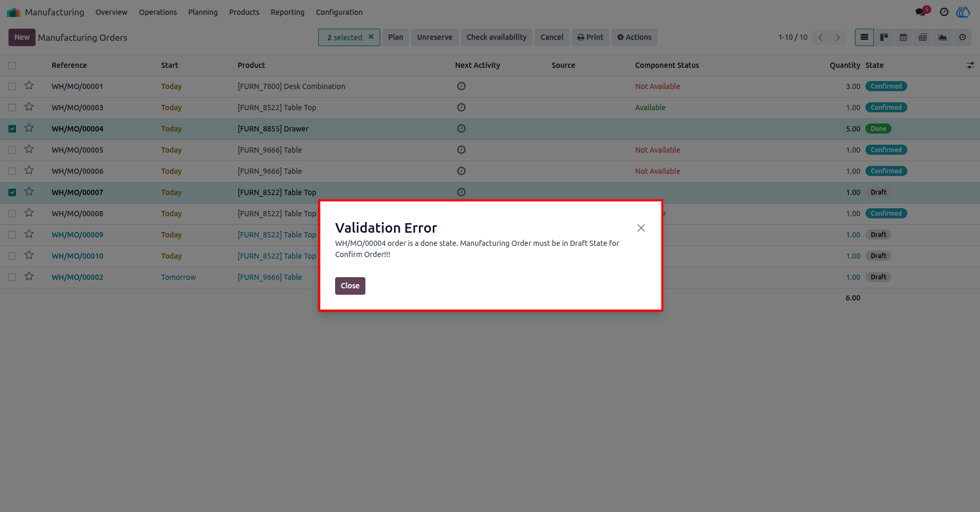Open the Operations menu
980x512 pixels.
point(158,12)
